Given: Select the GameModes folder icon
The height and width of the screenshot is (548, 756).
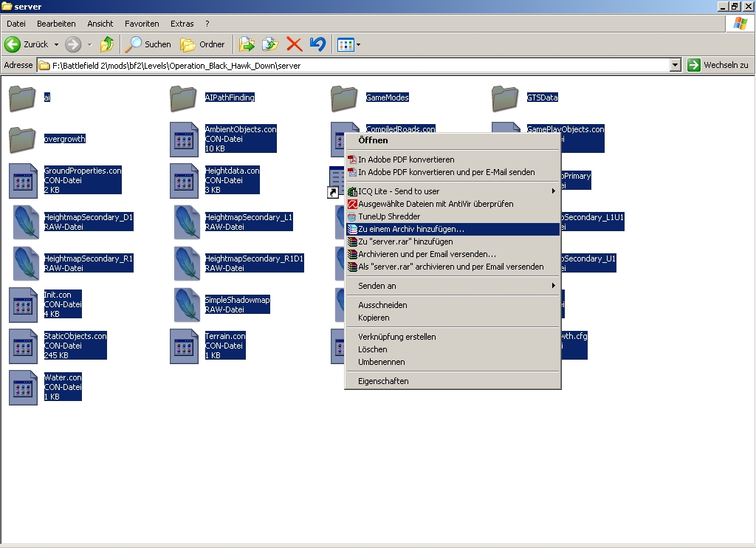Looking at the screenshot, I should [x=345, y=98].
